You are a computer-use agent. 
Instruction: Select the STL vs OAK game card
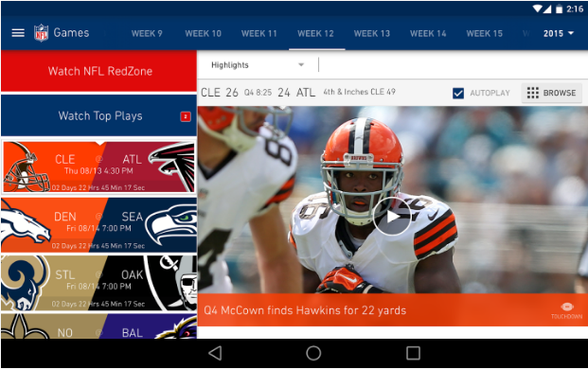coord(99,283)
